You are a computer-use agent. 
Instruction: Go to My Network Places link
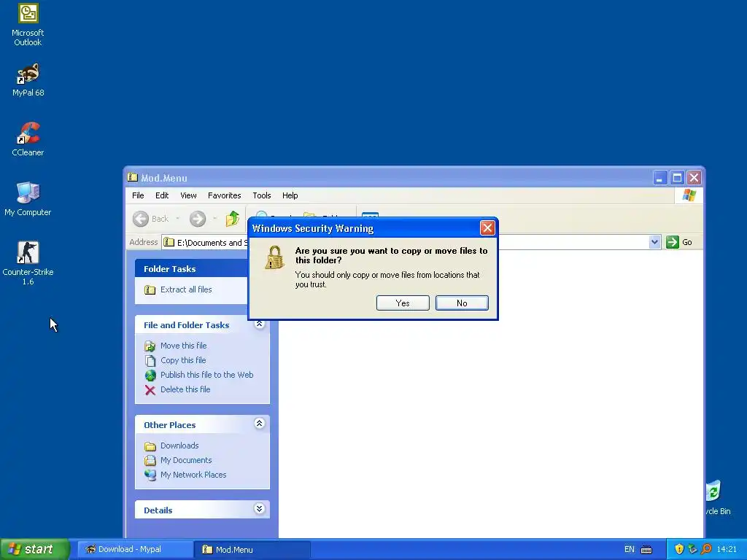click(193, 475)
